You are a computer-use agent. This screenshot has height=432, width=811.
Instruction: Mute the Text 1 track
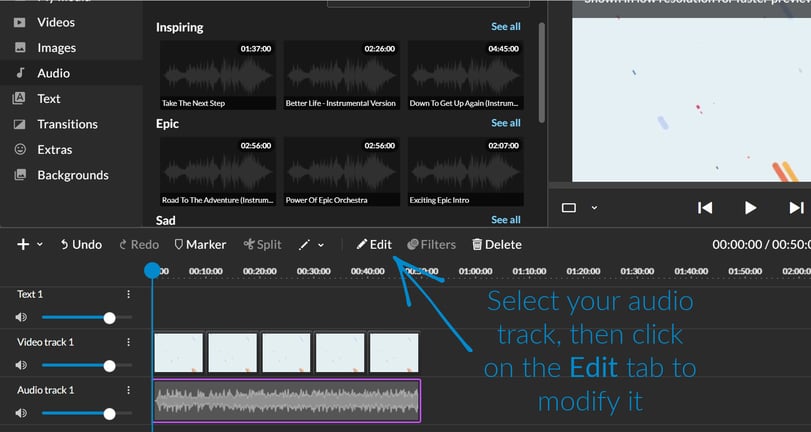point(21,317)
